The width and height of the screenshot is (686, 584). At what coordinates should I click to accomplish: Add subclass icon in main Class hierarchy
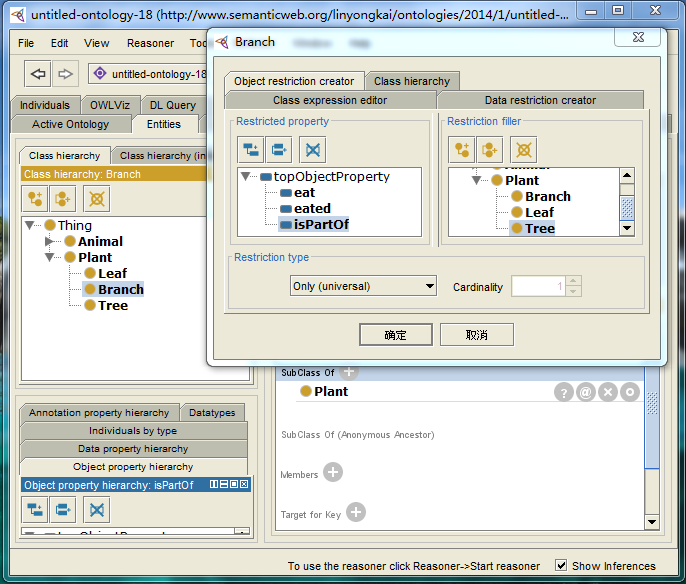tap(35, 199)
